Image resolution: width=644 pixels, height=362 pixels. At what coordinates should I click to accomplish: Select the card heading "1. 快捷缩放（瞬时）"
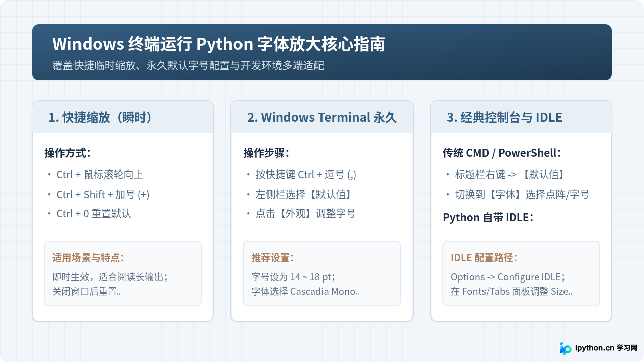coord(100,117)
